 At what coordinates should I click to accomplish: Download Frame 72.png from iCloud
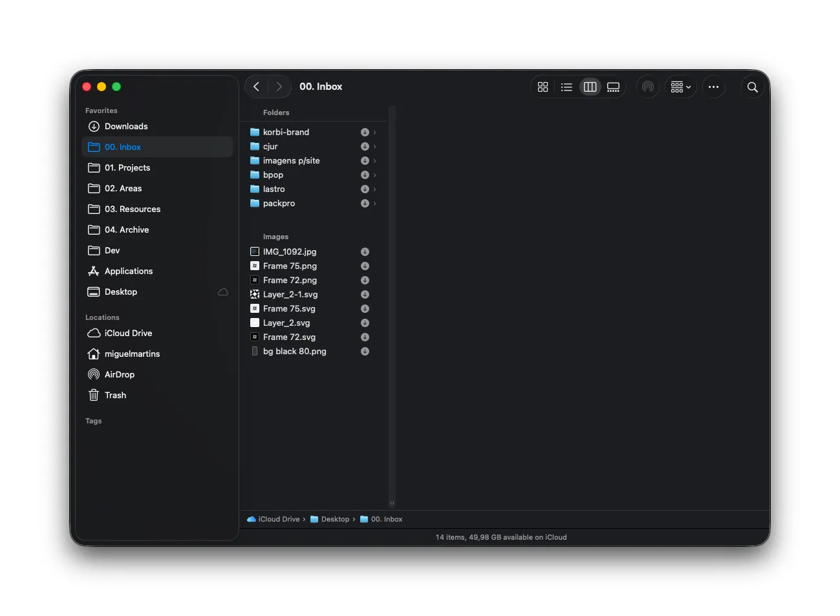(x=365, y=280)
